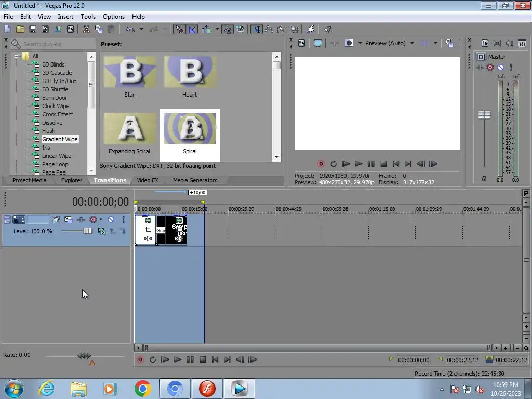Click Record in the video preview transport

click(x=321, y=164)
